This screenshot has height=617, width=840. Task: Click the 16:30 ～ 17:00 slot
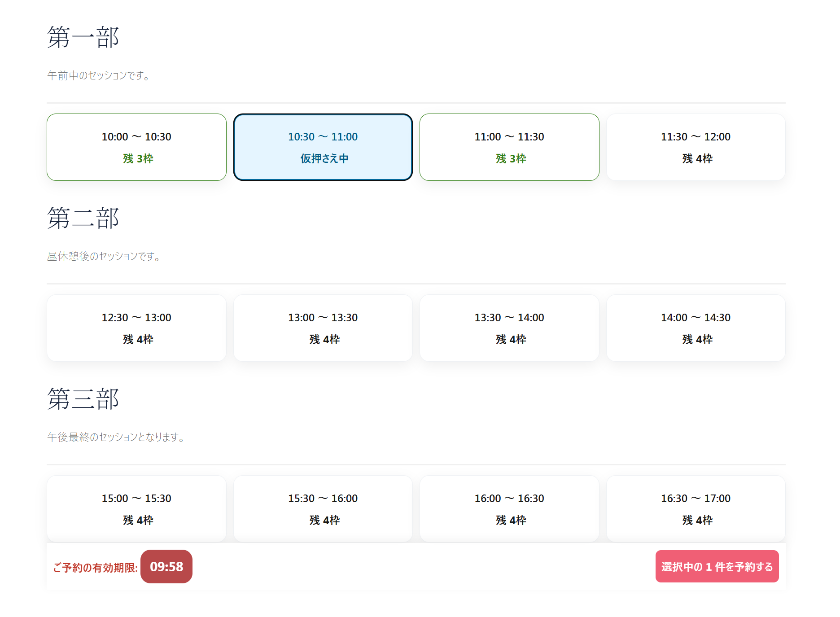click(x=696, y=509)
